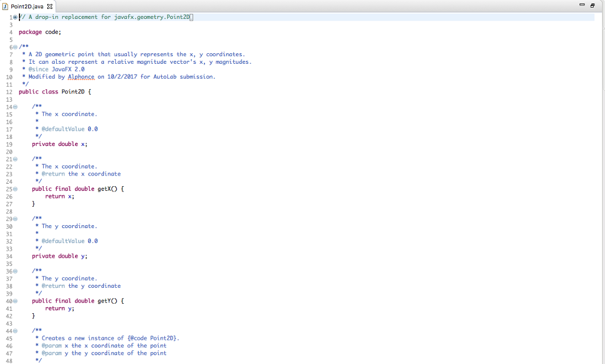Switch to the Point2D.java tab
Viewport: 605px width, 364px height.
click(x=28, y=5)
